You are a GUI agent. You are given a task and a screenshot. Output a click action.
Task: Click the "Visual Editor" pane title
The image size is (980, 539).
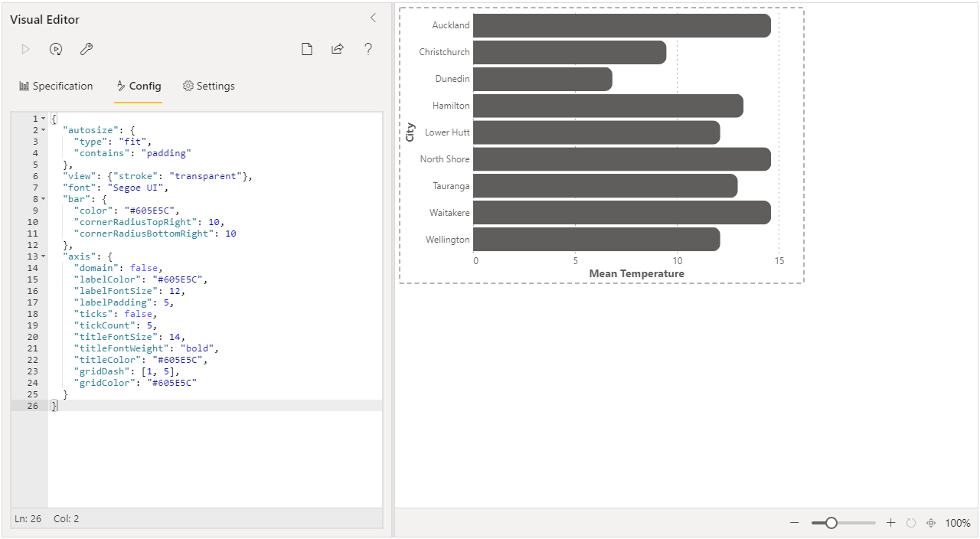pos(44,19)
